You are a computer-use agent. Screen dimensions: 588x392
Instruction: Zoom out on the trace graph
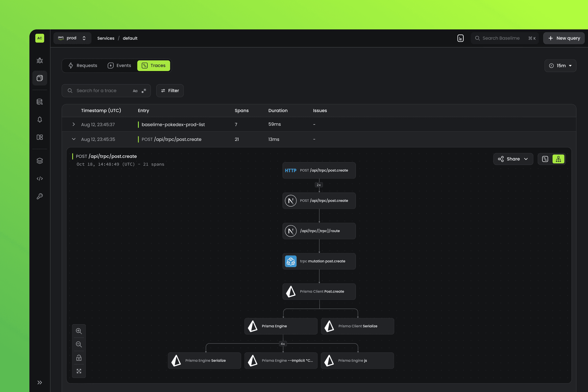pyautogui.click(x=79, y=344)
